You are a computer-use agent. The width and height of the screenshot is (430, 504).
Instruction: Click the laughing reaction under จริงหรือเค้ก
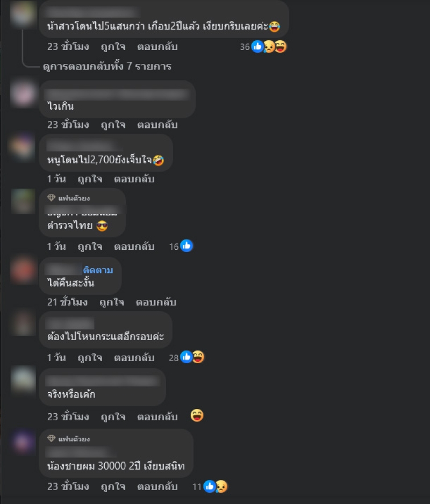(197, 415)
